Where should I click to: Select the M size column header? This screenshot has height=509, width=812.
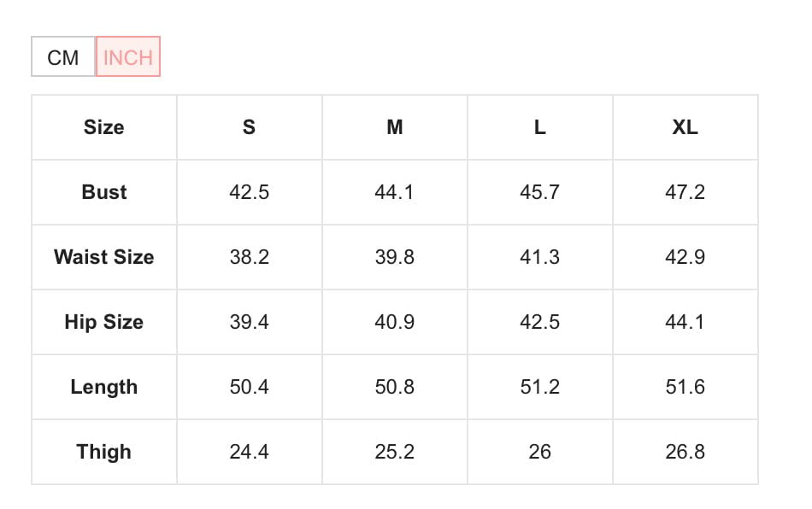click(394, 127)
